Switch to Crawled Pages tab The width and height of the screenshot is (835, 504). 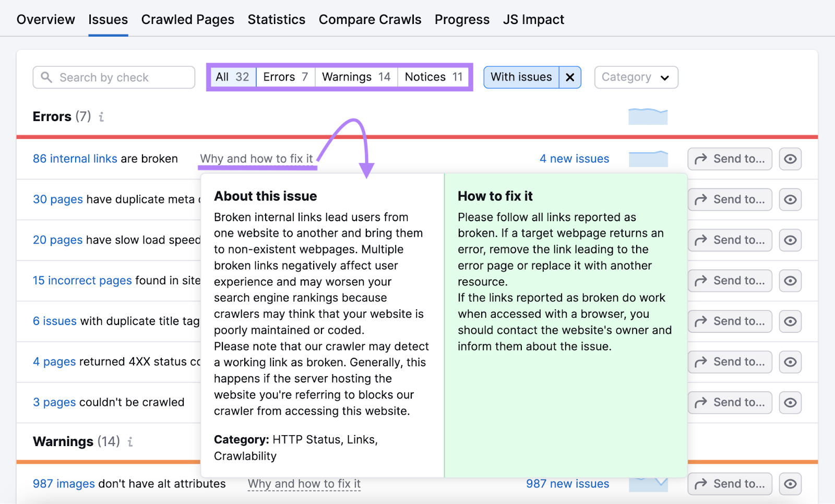click(188, 19)
